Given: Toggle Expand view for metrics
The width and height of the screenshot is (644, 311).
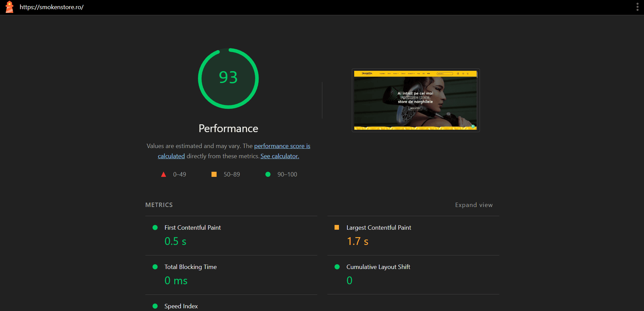Looking at the screenshot, I should point(474,205).
